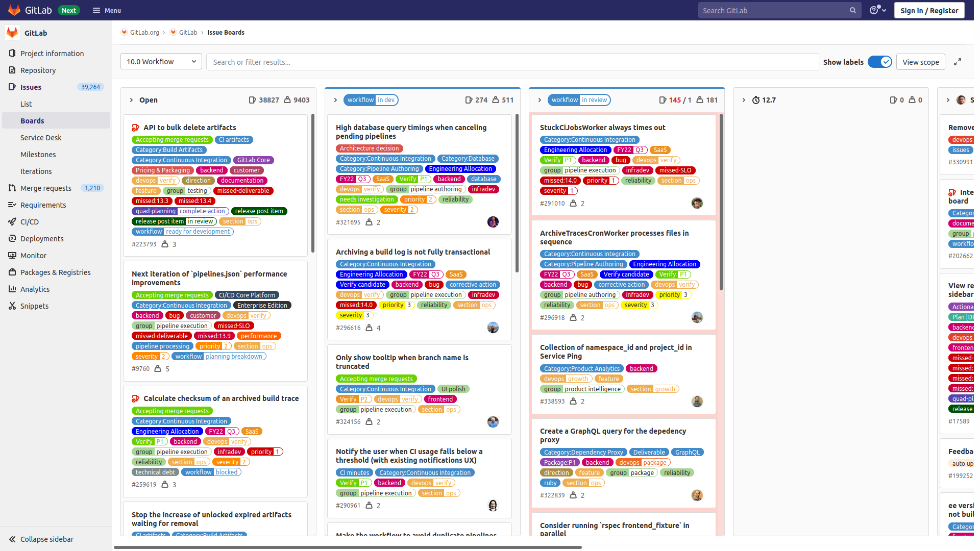The image size is (980, 551).
Task: Click the Merge requests sidebar icon
Action: click(12, 188)
